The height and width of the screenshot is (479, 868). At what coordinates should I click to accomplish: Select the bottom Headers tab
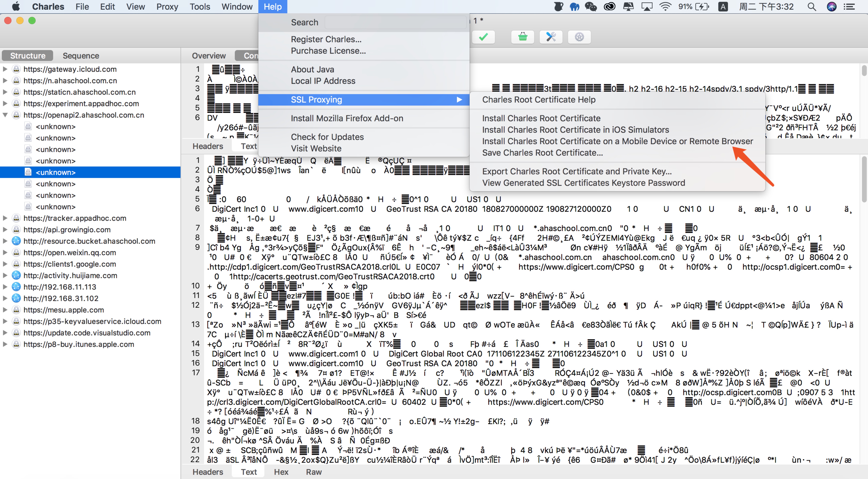tap(208, 472)
